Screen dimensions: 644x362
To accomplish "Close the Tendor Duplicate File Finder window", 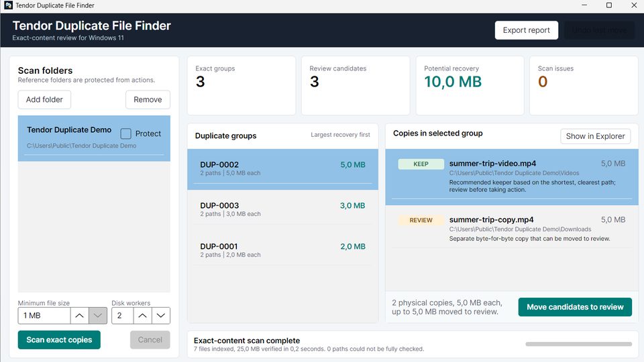I will click(x=634, y=5).
